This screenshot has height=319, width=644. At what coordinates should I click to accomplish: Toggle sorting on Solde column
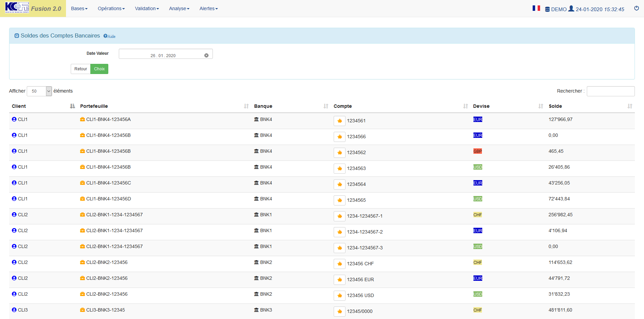coord(629,106)
